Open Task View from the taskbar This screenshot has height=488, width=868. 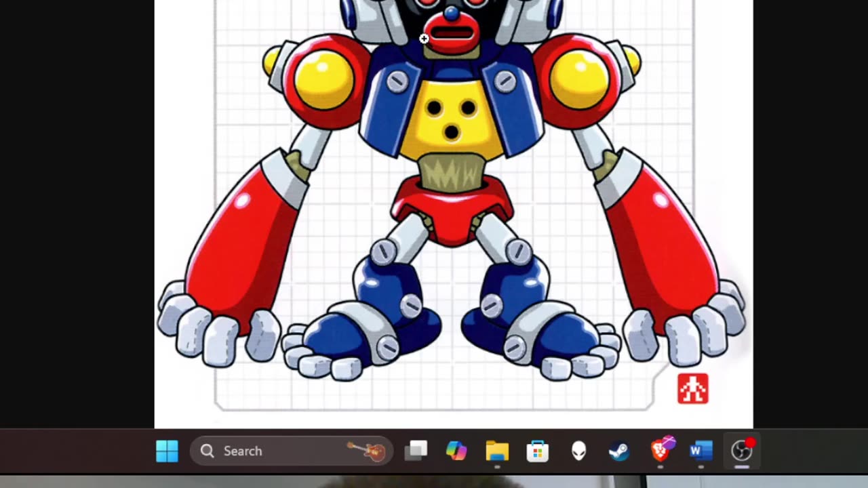tap(416, 451)
